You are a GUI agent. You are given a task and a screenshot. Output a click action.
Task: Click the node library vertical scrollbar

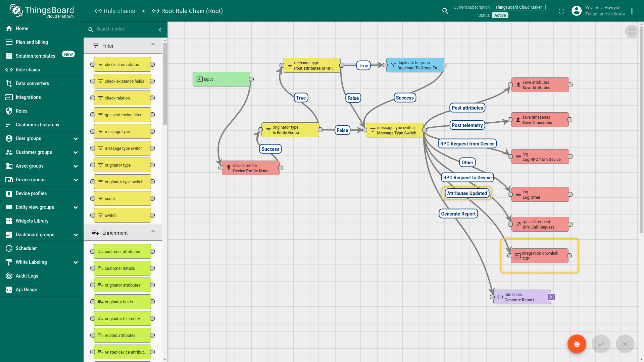point(165,84)
